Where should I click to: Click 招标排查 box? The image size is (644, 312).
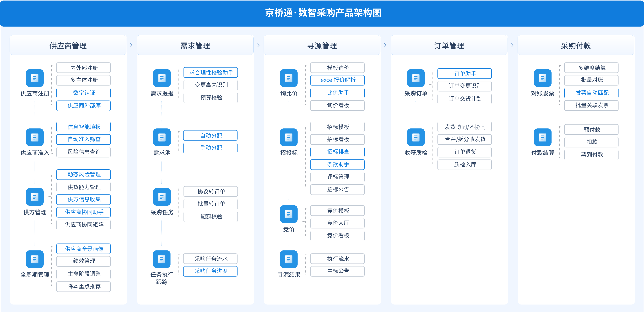coord(337,152)
